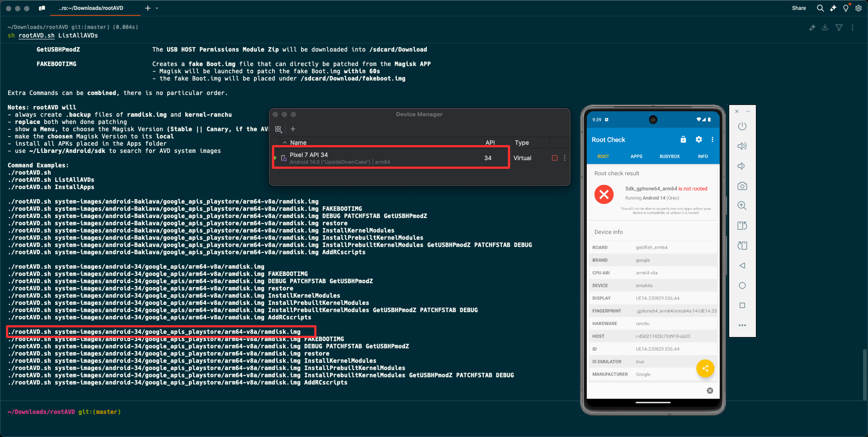This screenshot has height=437, width=868.
Task: Switch to ROOT tab
Action: click(x=603, y=157)
